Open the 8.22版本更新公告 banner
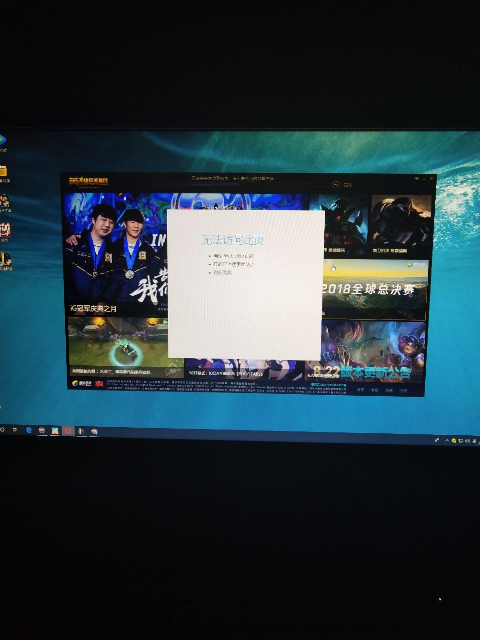The height and width of the screenshot is (640, 480). click(x=365, y=351)
